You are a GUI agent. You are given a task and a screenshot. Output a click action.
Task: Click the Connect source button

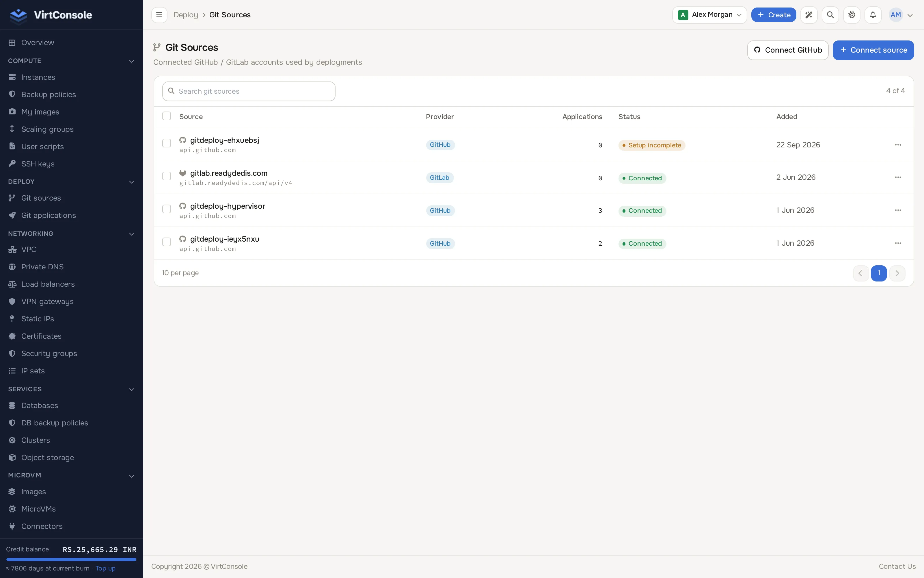pos(873,50)
